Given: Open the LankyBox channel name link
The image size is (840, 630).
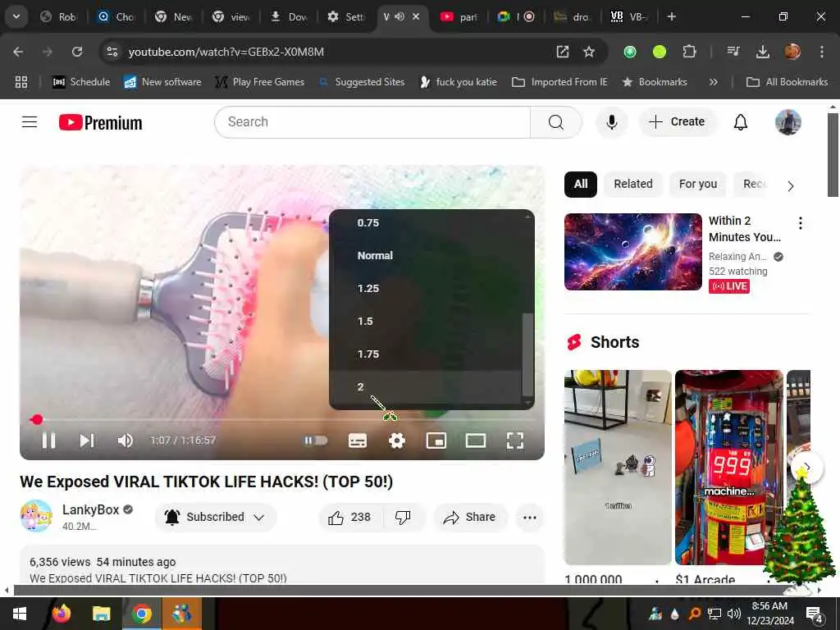Looking at the screenshot, I should (90, 509).
